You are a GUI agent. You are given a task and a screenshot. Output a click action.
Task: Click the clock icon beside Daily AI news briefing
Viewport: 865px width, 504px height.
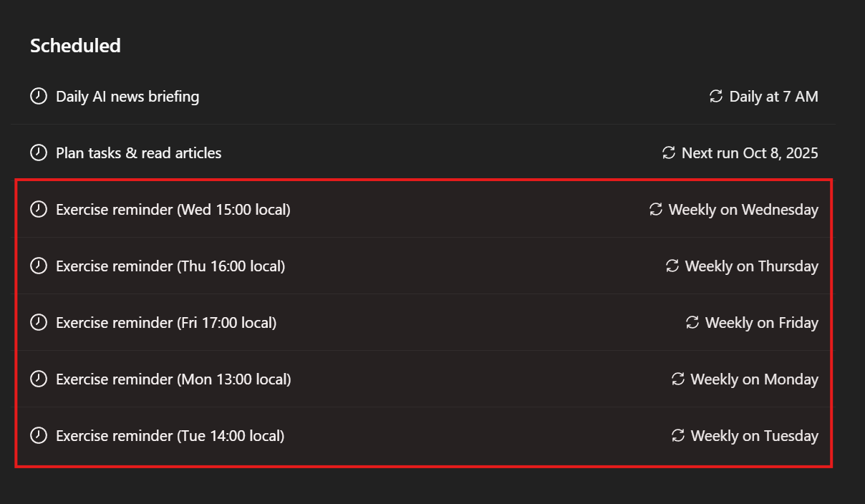point(39,96)
